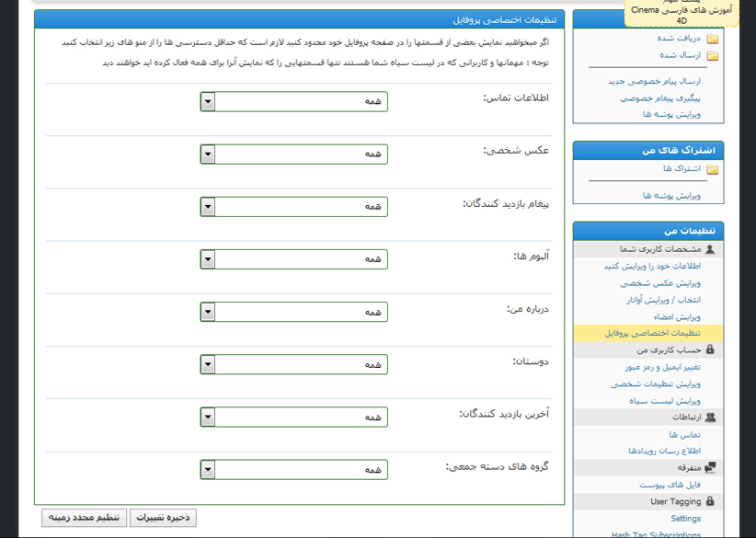The width and height of the screenshot is (756, 538).
Task: Click ارسال پیام خصوصی جدید link
Action: 654,82
